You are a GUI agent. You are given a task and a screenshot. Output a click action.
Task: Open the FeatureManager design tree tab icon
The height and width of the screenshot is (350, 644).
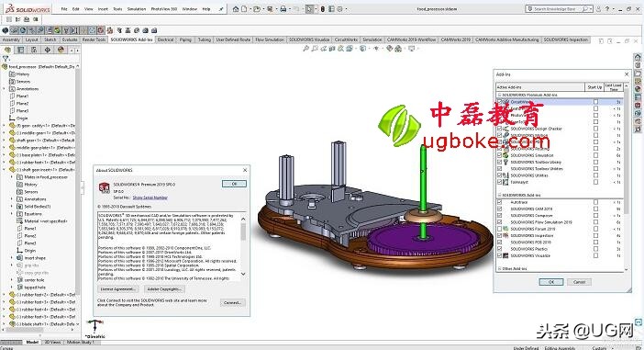pos(7,50)
